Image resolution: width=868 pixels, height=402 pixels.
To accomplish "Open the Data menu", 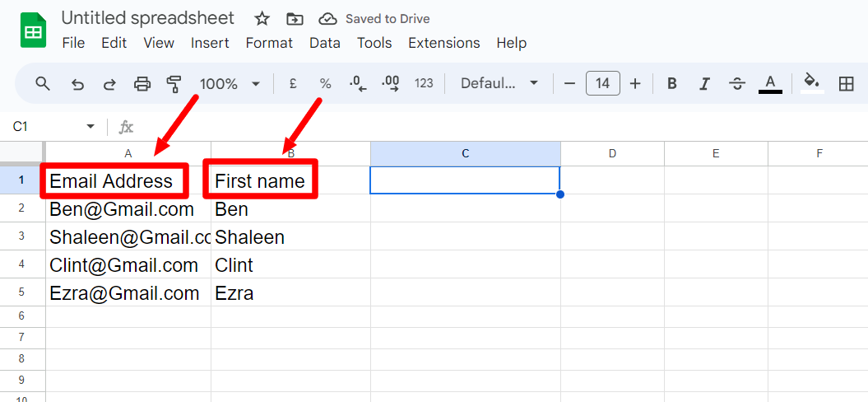I will pyautogui.click(x=325, y=43).
